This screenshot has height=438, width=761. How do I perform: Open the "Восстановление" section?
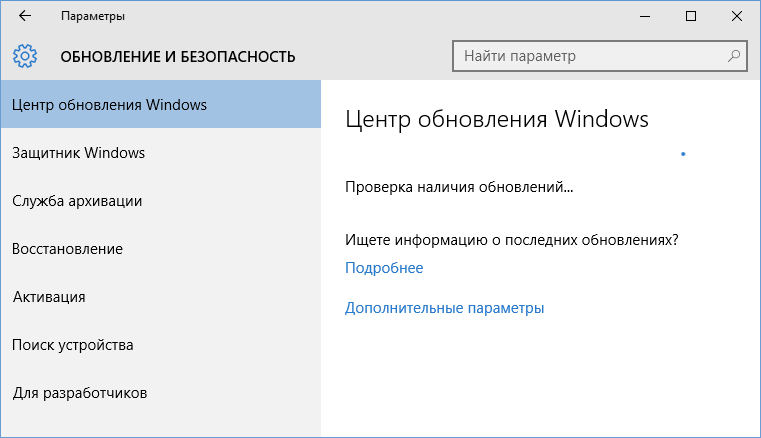coord(161,249)
